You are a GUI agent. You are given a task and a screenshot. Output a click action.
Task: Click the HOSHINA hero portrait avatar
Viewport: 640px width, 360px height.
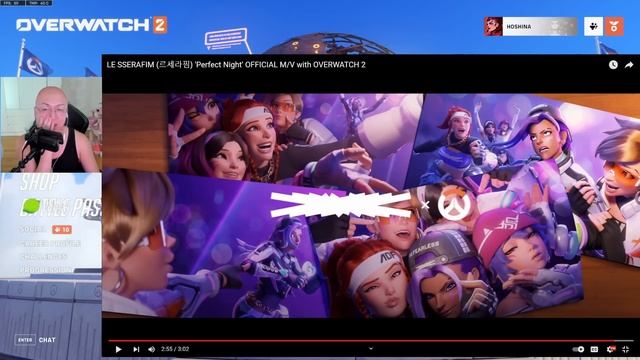point(493,27)
